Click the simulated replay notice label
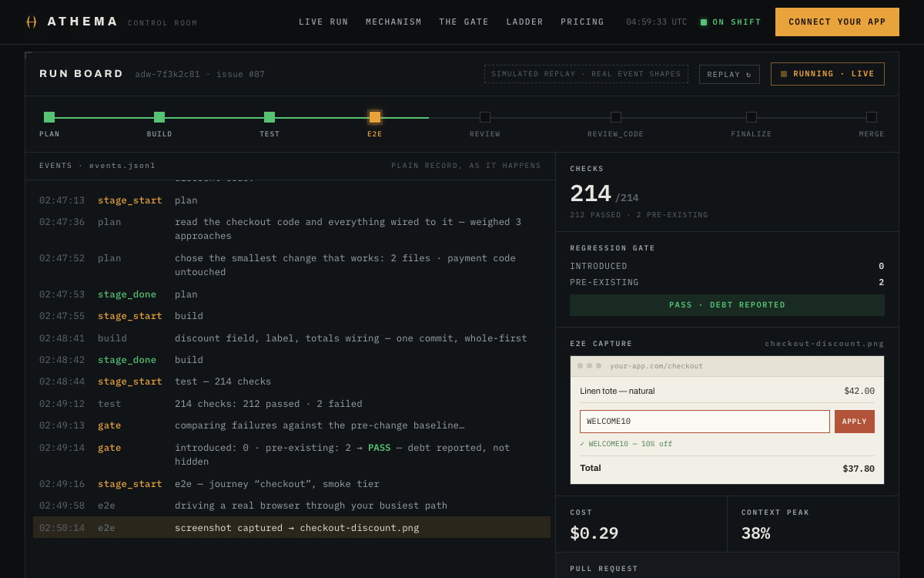The width and height of the screenshot is (924, 578). [x=586, y=74]
